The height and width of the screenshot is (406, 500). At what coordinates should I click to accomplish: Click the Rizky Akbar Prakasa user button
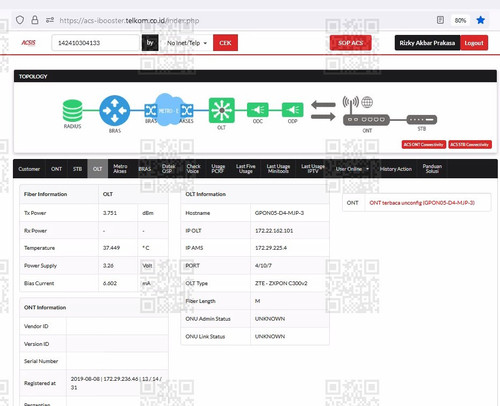427,43
